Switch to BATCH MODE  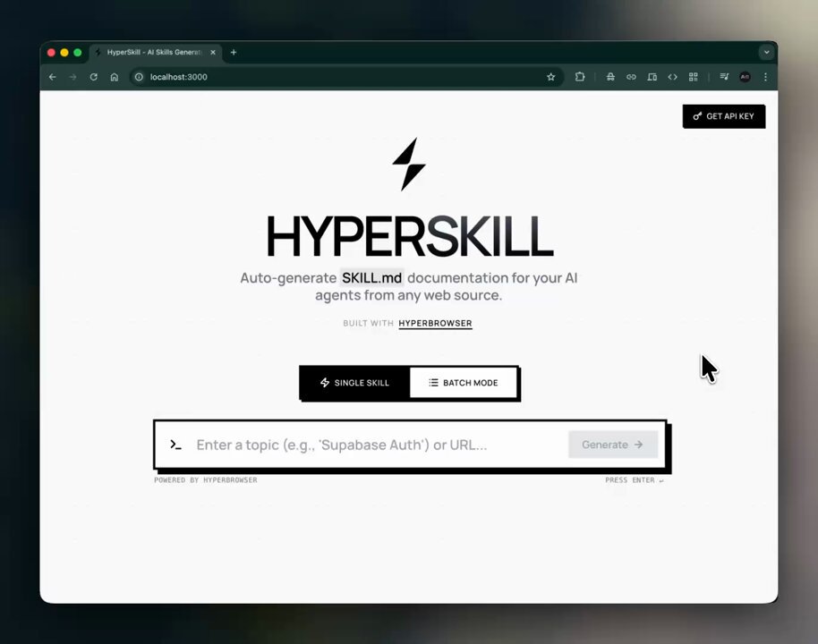464,383
